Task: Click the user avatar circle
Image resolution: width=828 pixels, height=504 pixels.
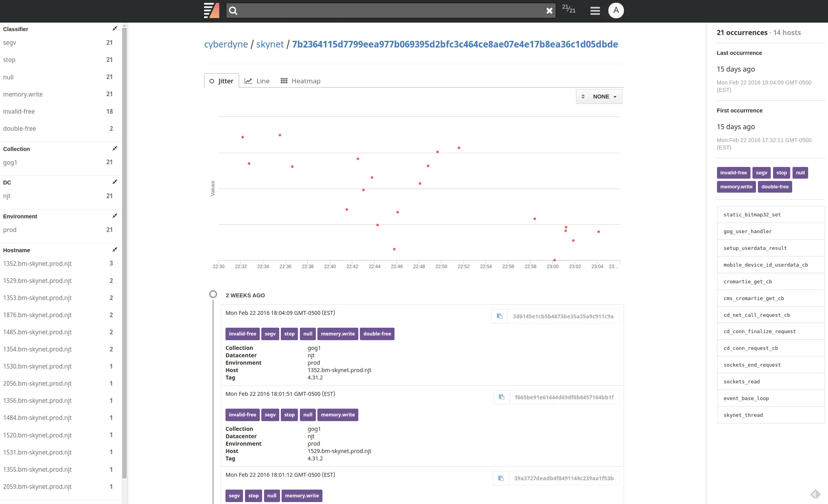Action: pos(616,11)
